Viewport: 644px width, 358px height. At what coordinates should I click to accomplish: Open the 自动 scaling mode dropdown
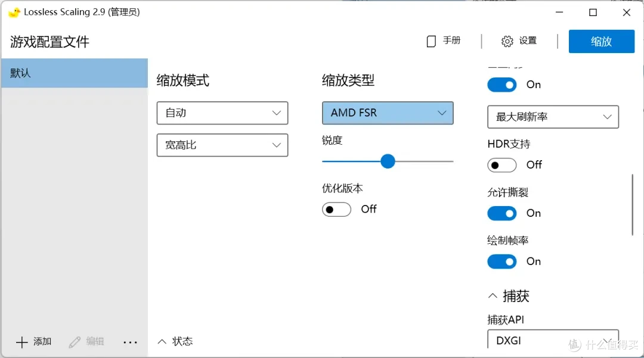[x=222, y=113]
